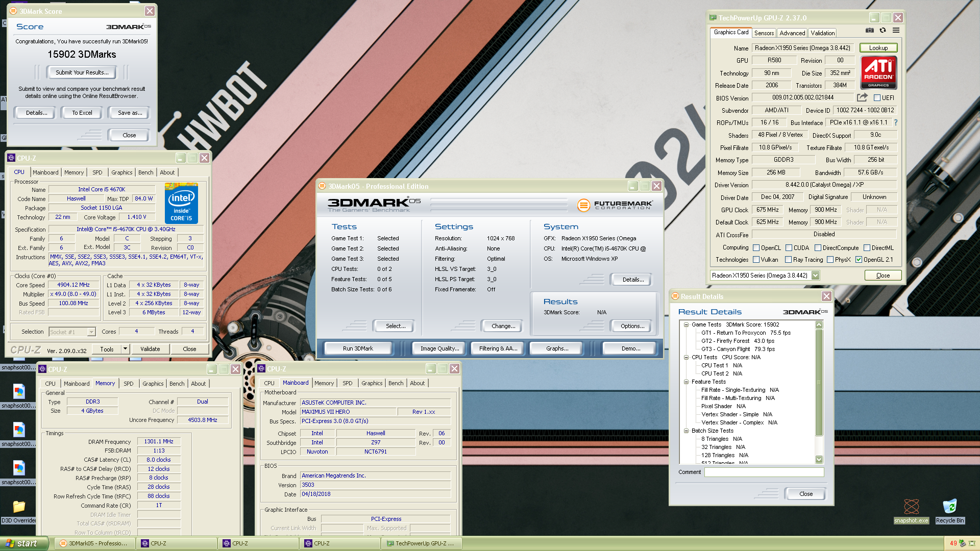Open Bench tab in CPU-Z processor window
The image size is (980, 551).
145,172
